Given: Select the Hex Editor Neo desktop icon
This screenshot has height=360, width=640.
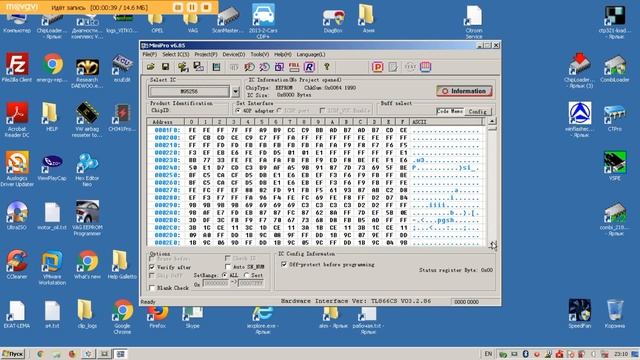Looking at the screenshot, I should [87, 169].
